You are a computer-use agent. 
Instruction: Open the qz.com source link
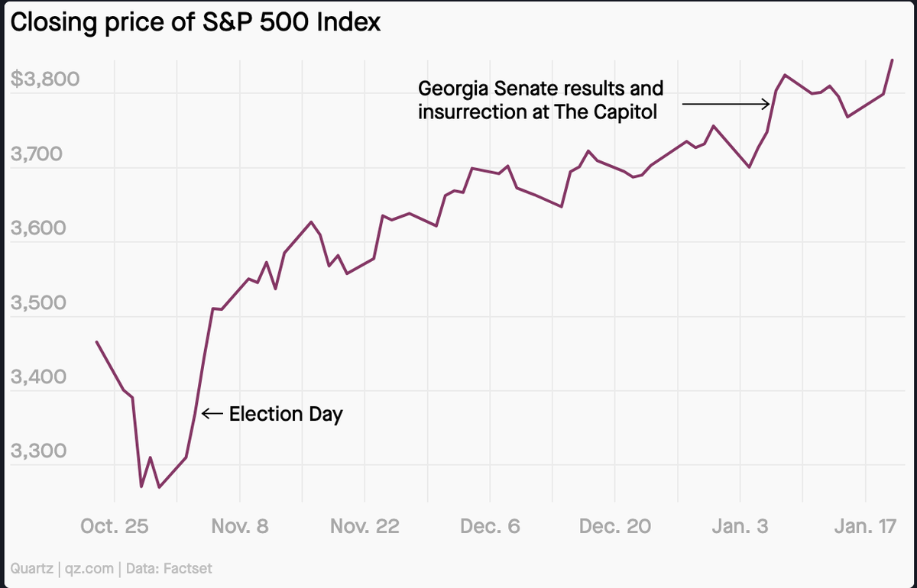(91, 568)
